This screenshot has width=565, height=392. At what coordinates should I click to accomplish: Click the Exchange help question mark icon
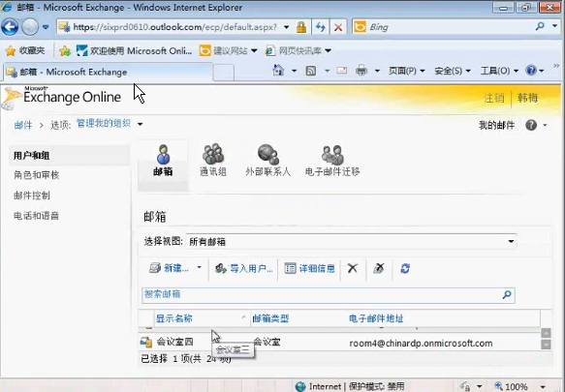pos(531,125)
